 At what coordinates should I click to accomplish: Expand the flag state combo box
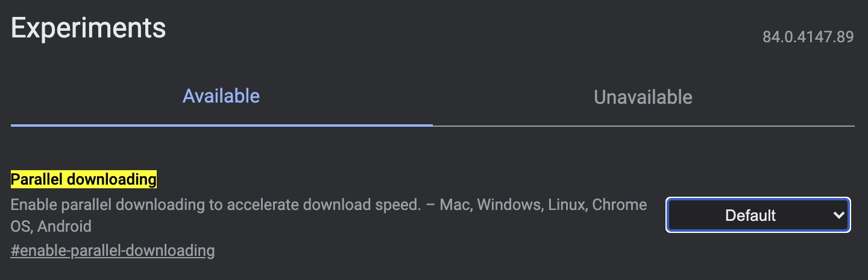pyautogui.click(x=758, y=215)
